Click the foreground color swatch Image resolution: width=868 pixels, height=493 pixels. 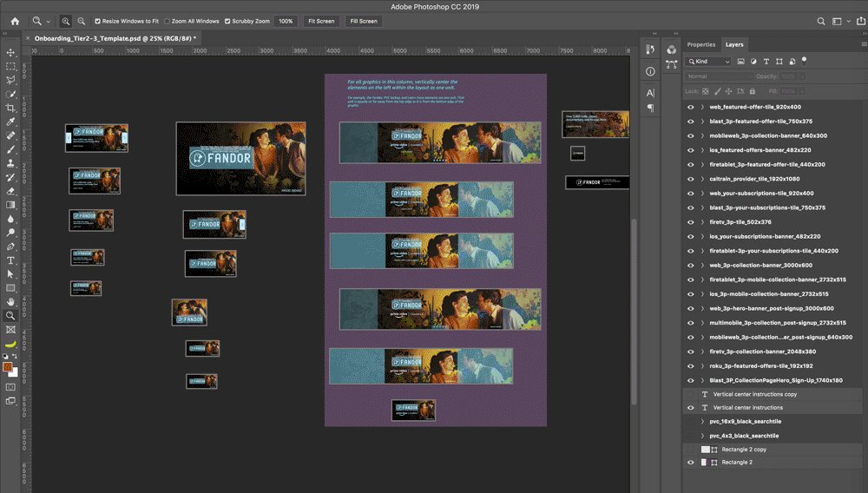(x=7, y=367)
